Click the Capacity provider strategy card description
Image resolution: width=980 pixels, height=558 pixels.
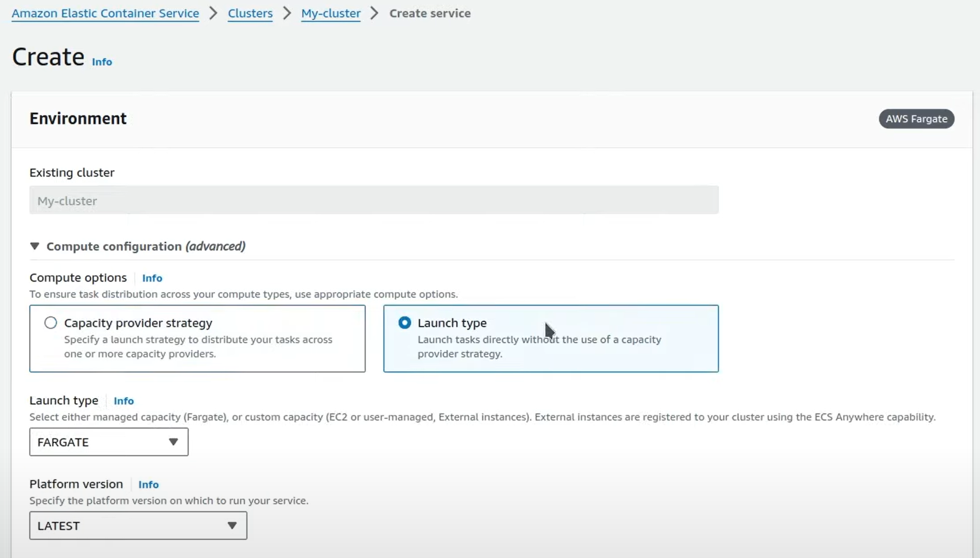(x=198, y=347)
